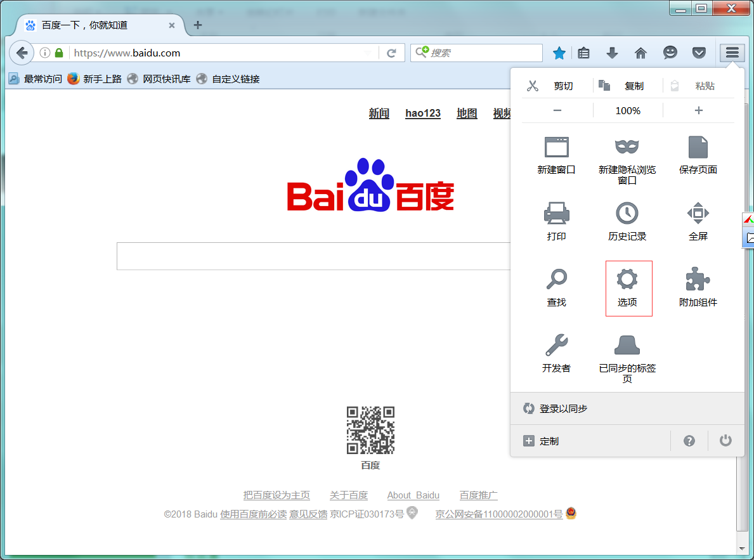Open 附加组件 add-ons puzzle icon
This screenshot has width=754, height=560.
(x=698, y=288)
